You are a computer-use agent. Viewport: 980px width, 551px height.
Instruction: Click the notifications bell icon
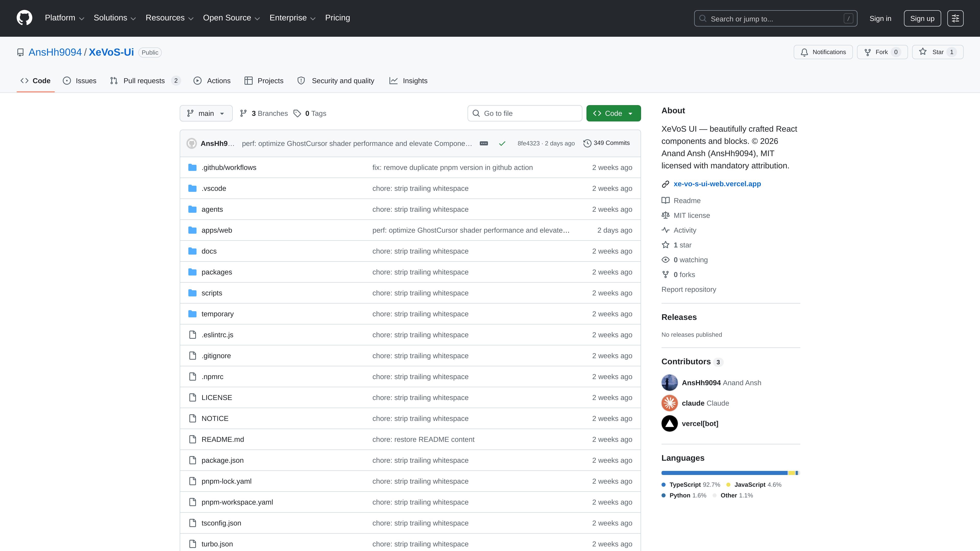[x=804, y=53]
